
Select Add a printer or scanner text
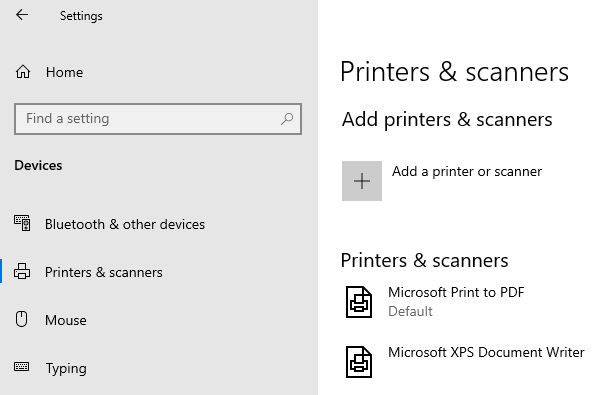pos(467,172)
